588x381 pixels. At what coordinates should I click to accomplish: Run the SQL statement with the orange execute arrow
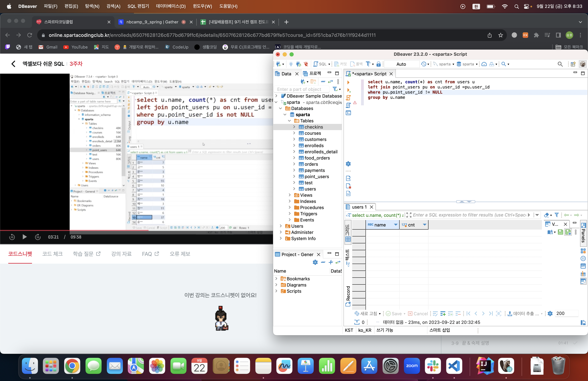[348, 82]
